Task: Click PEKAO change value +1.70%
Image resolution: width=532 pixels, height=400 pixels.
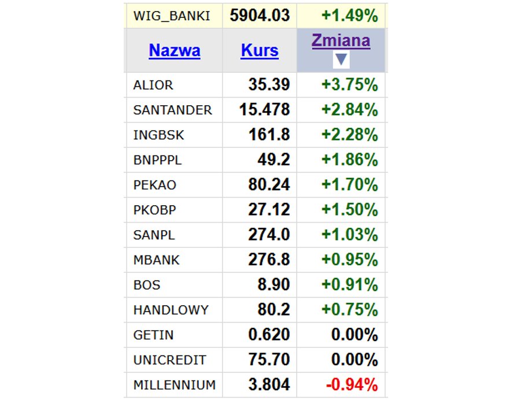Action: pyautogui.click(x=349, y=185)
